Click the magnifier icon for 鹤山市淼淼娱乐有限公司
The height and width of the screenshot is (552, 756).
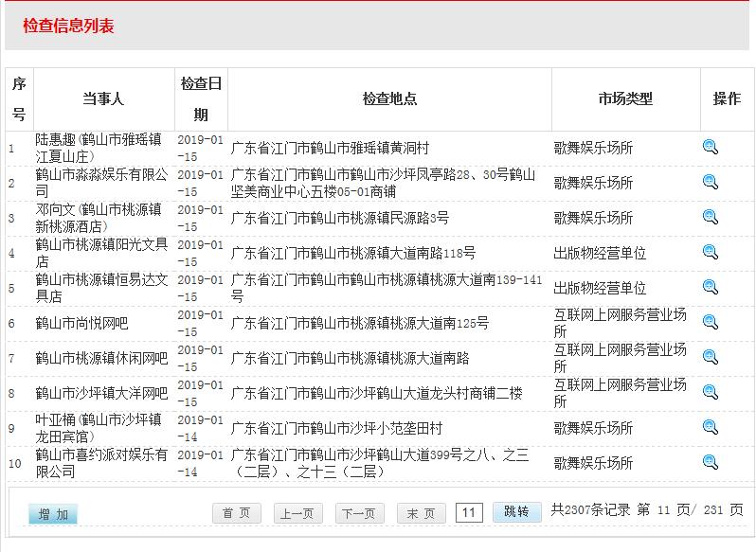pos(711,182)
